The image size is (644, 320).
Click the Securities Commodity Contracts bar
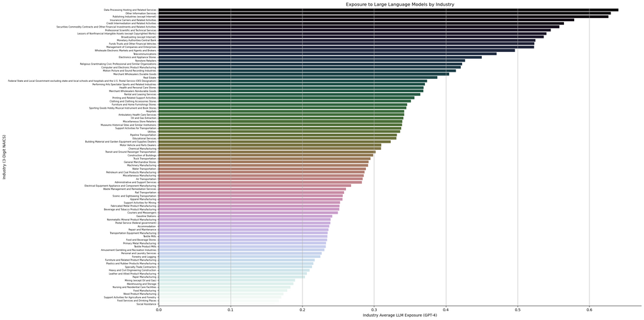(x=359, y=27)
